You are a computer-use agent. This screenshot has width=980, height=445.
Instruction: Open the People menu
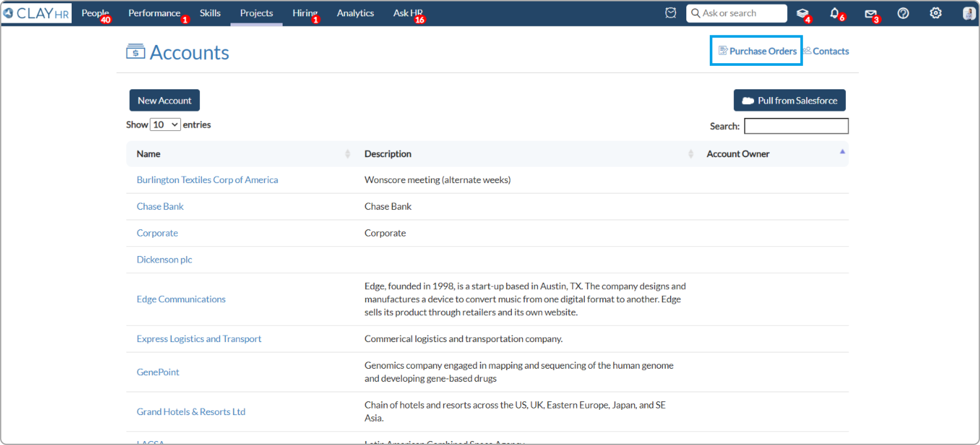click(95, 13)
